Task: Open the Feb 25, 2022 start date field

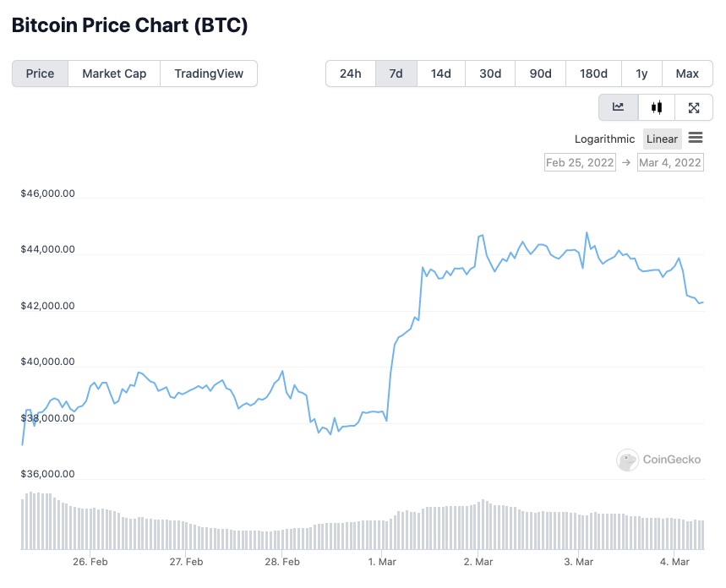Action: 580,162
